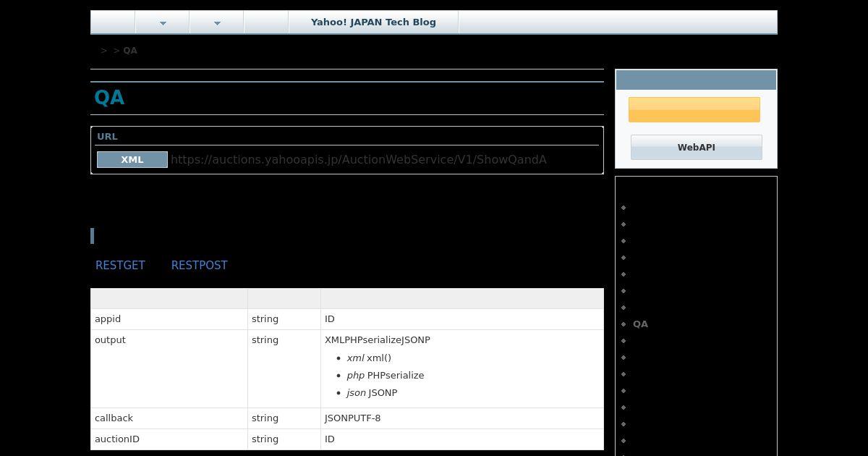Click the URL box header label
The image size is (868, 456).
coord(107,137)
